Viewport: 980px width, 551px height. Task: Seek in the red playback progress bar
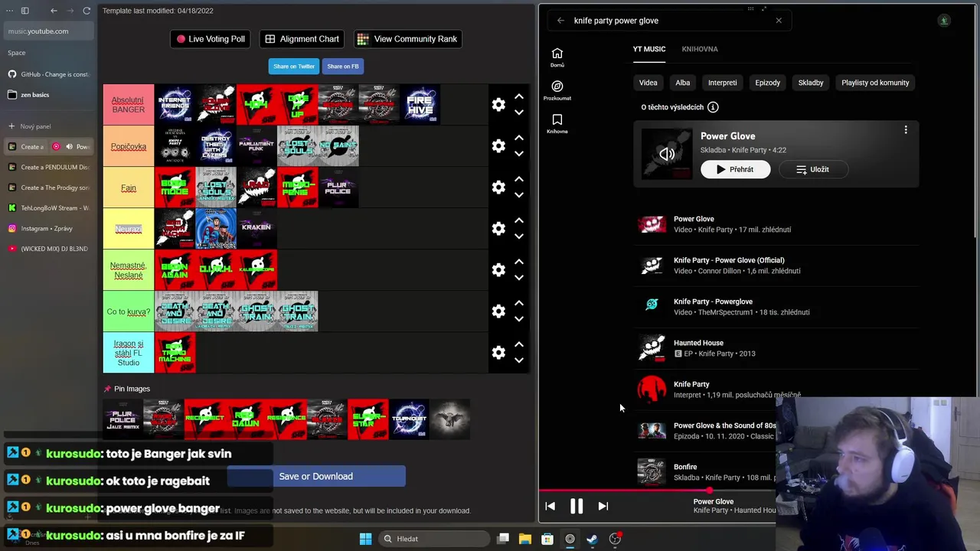[x=657, y=491]
